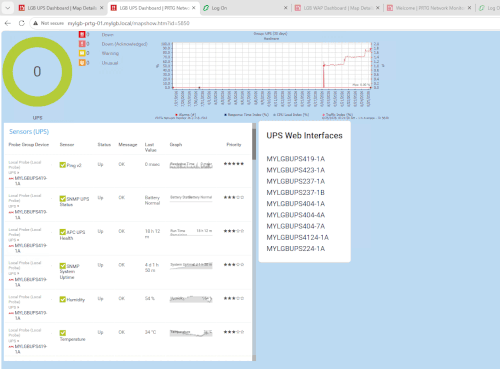Click the Down (Acknowledged) status icon
This screenshot has width=500, height=369.
[x=82, y=44]
